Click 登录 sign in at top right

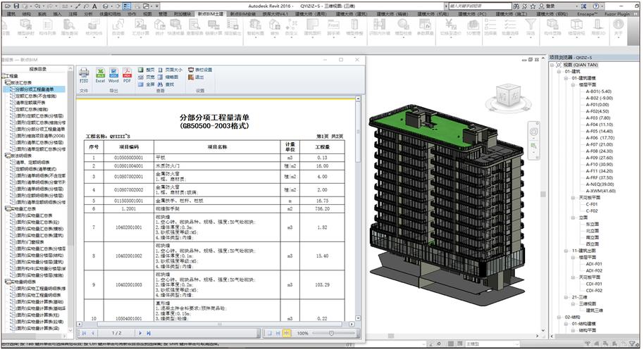point(550,6)
